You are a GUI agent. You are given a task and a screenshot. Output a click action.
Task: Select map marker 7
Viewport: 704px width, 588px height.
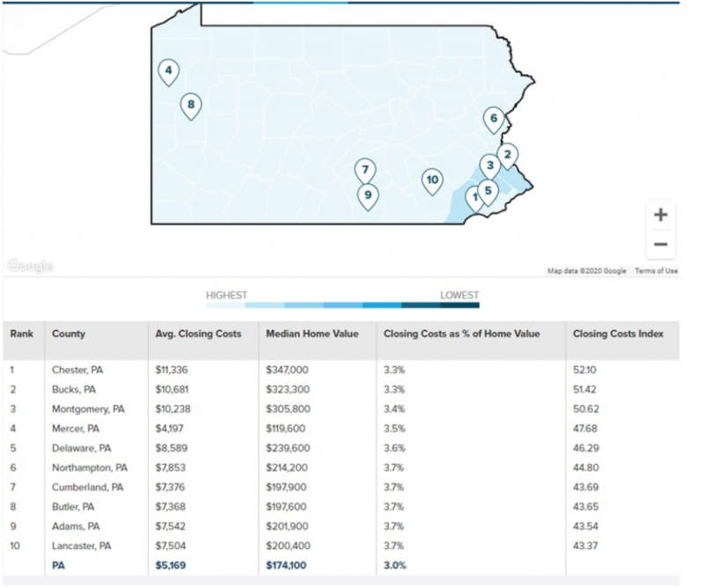(365, 171)
